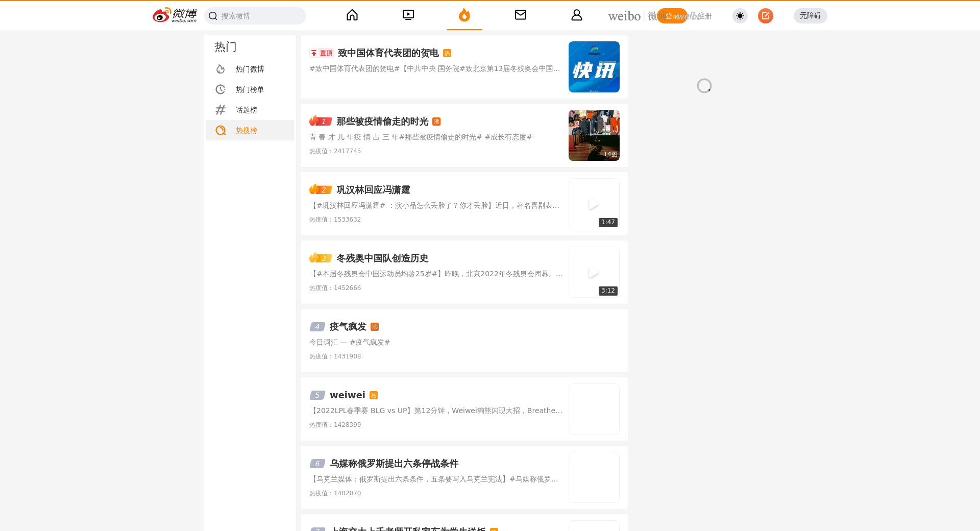Click the orange compose post icon
980x531 pixels.
[765, 16]
